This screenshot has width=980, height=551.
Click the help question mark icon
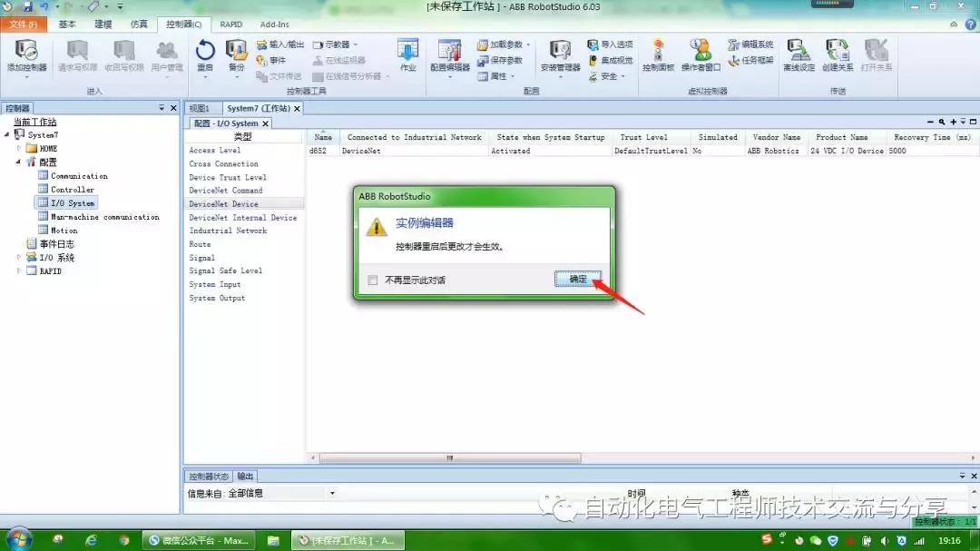pyautogui.click(x=970, y=25)
